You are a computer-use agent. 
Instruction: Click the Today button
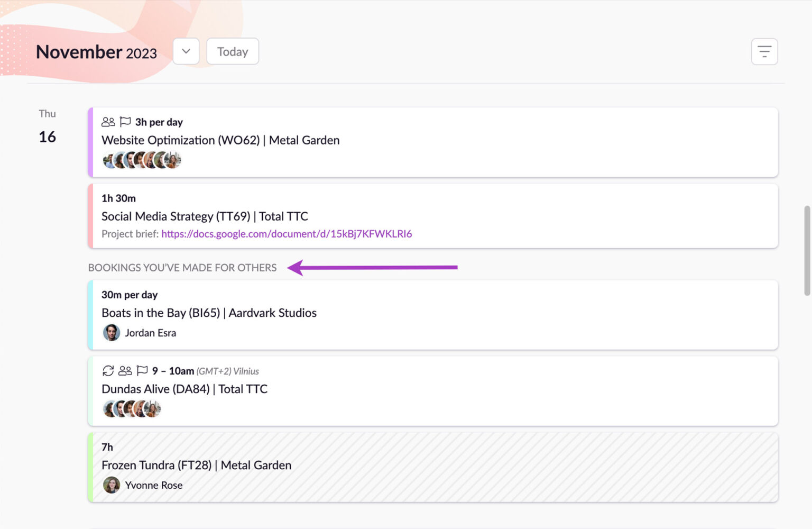pyautogui.click(x=232, y=51)
